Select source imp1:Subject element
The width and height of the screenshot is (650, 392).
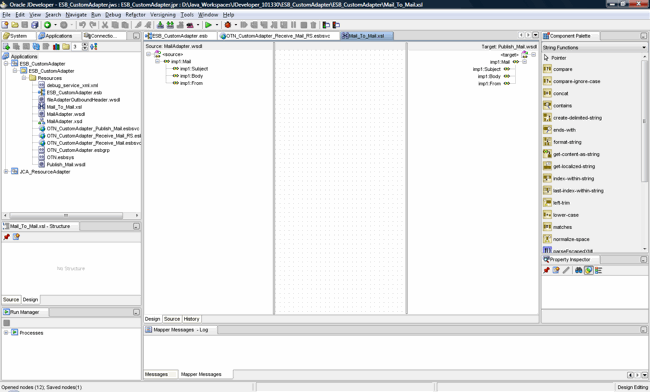pyautogui.click(x=194, y=69)
